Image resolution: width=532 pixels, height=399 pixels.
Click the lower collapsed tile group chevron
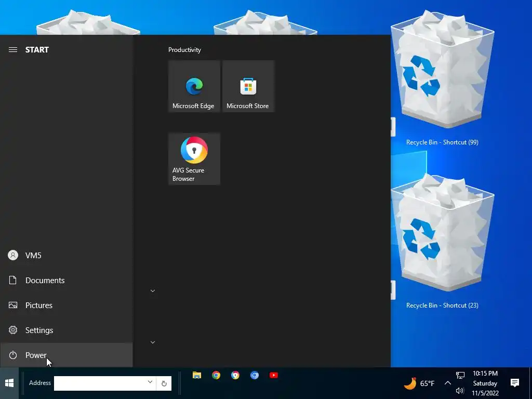[153, 342]
